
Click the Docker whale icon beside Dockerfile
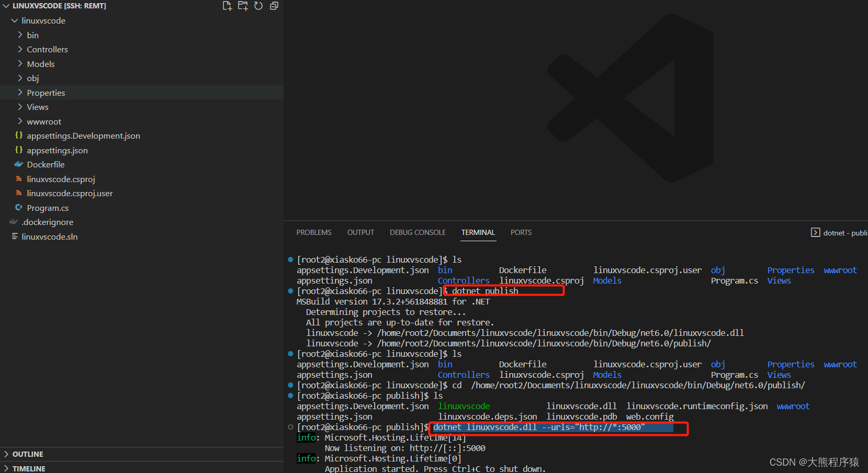(x=19, y=164)
